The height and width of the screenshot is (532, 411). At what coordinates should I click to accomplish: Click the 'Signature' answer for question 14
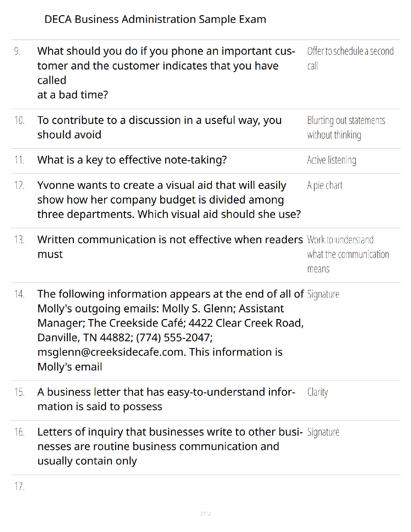pyautogui.click(x=323, y=294)
